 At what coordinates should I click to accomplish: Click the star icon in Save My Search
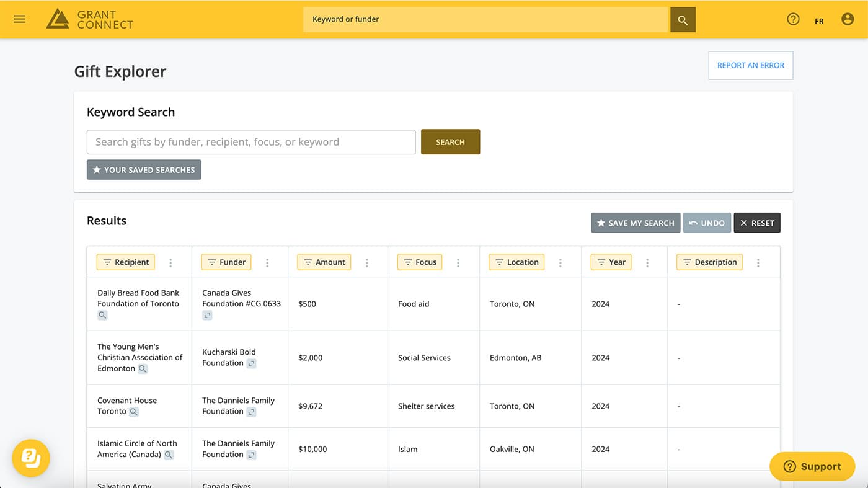click(x=601, y=223)
